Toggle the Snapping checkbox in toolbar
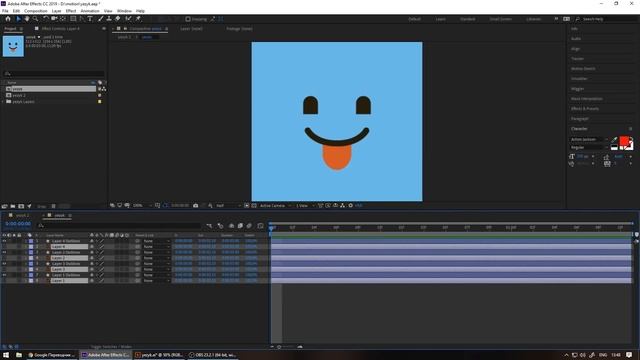Image resolution: width=640 pixels, height=360 pixels. 188,19
